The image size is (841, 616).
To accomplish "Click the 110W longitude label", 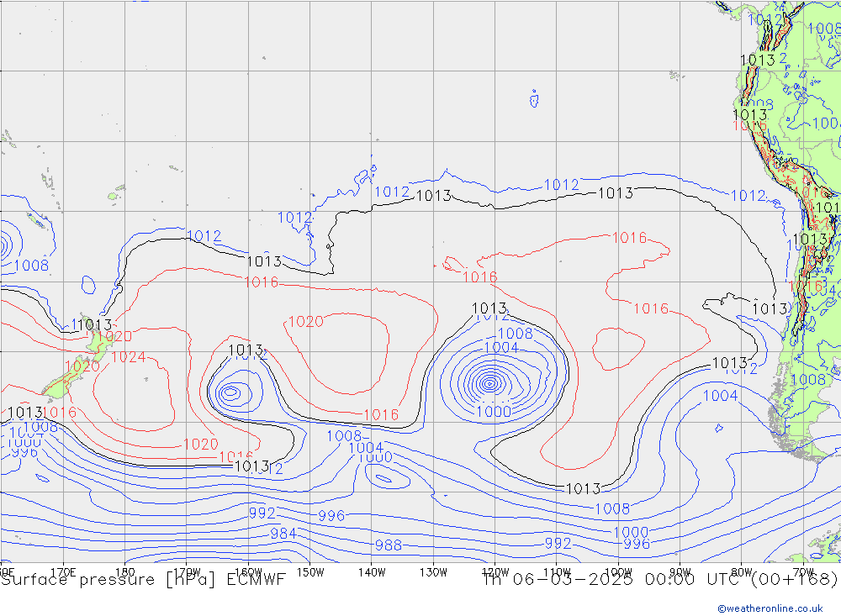I will click(557, 572).
